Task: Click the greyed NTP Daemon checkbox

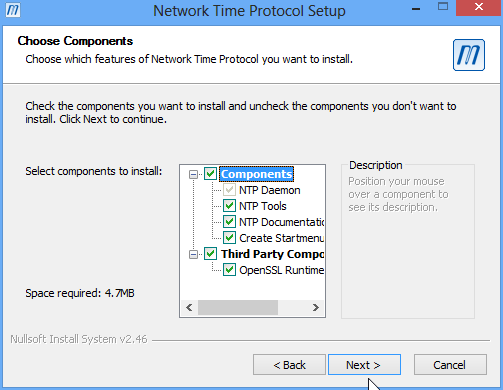Action: (x=229, y=190)
